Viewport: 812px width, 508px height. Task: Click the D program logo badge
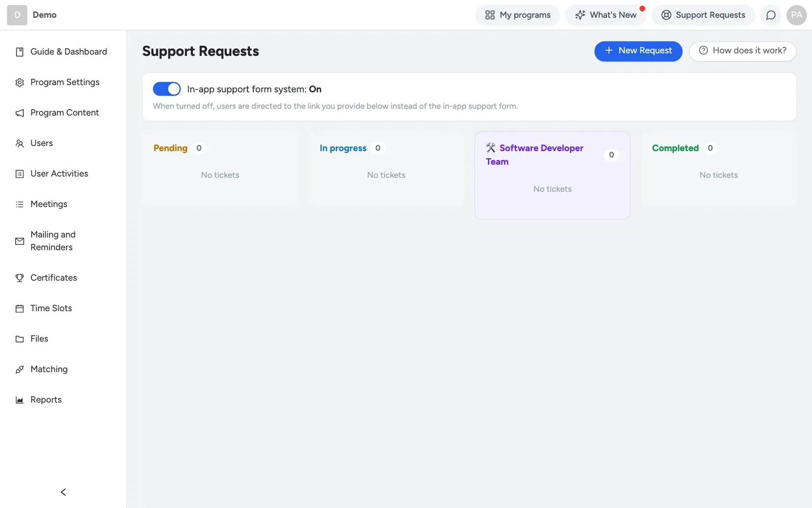point(17,15)
